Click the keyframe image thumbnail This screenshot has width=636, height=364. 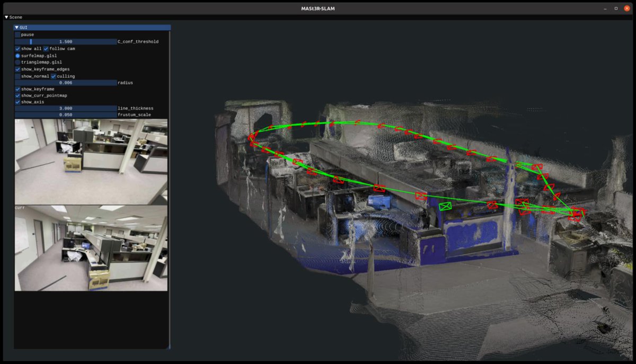click(91, 162)
